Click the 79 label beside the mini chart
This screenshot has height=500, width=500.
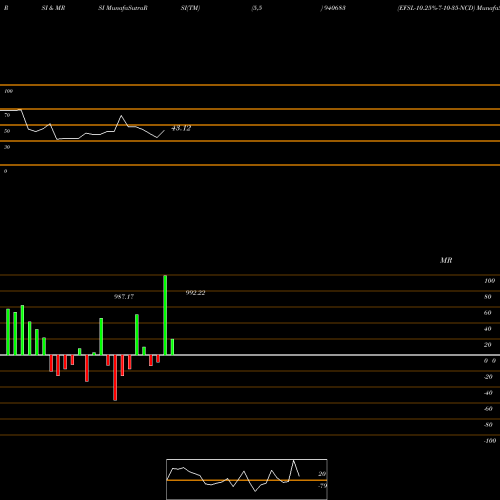322,486
